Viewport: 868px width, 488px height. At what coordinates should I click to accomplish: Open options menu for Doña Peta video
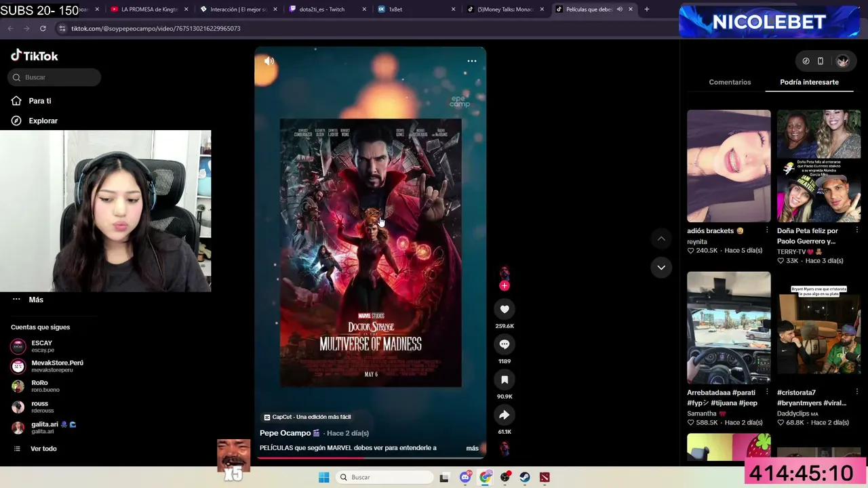point(856,230)
